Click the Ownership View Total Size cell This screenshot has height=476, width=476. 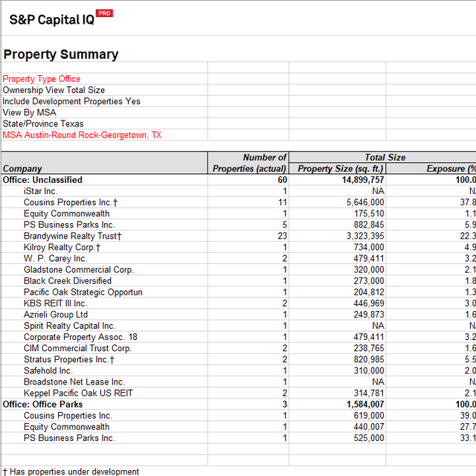pyautogui.click(x=105, y=90)
